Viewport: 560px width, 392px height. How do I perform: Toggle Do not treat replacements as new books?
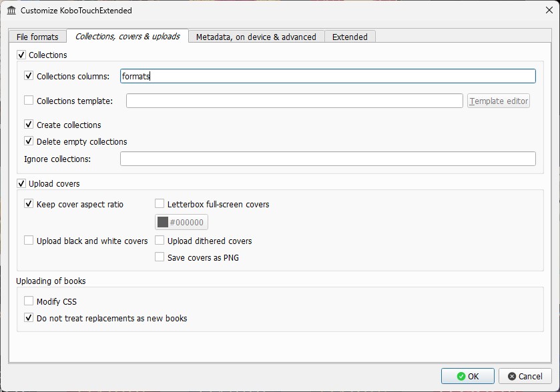(29, 318)
